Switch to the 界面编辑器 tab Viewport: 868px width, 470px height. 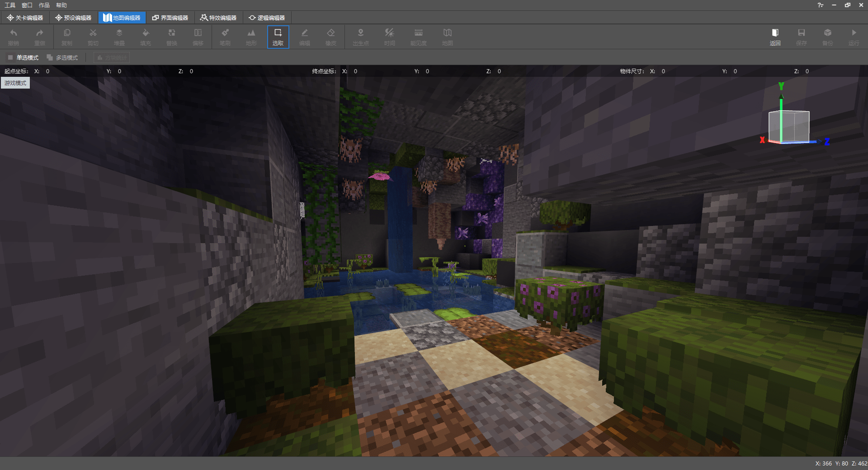(170, 18)
